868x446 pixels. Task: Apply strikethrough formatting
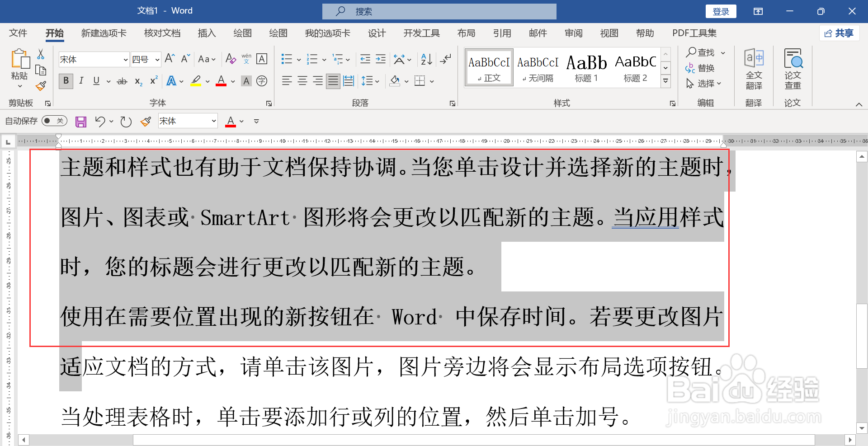pyautogui.click(x=122, y=81)
